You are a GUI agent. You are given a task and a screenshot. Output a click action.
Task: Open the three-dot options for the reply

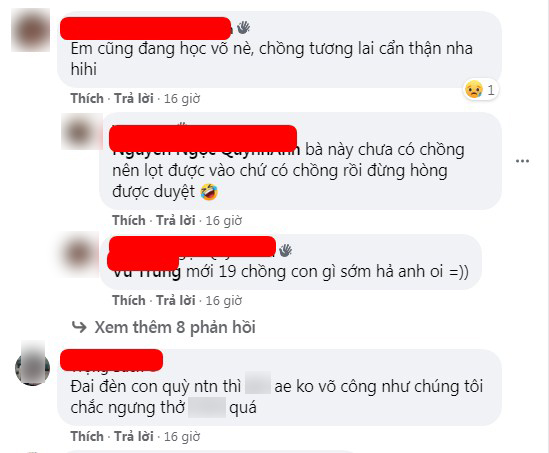522,161
